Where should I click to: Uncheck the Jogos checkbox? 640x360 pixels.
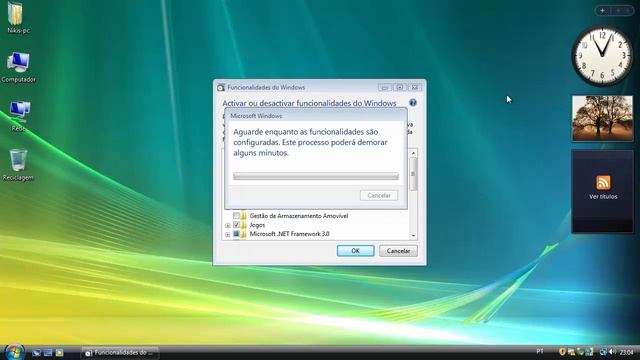(236, 225)
